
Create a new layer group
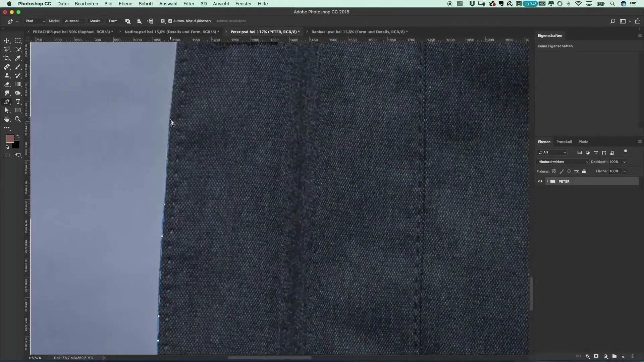614,356
